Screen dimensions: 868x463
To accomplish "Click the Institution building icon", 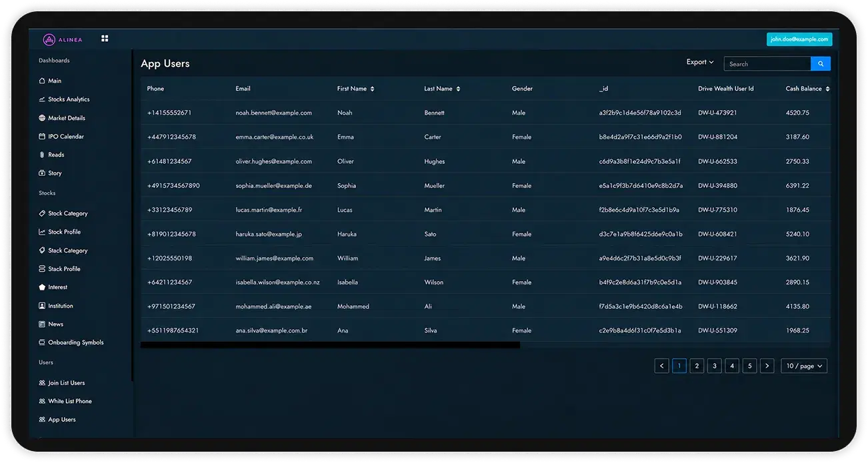I will pos(42,306).
